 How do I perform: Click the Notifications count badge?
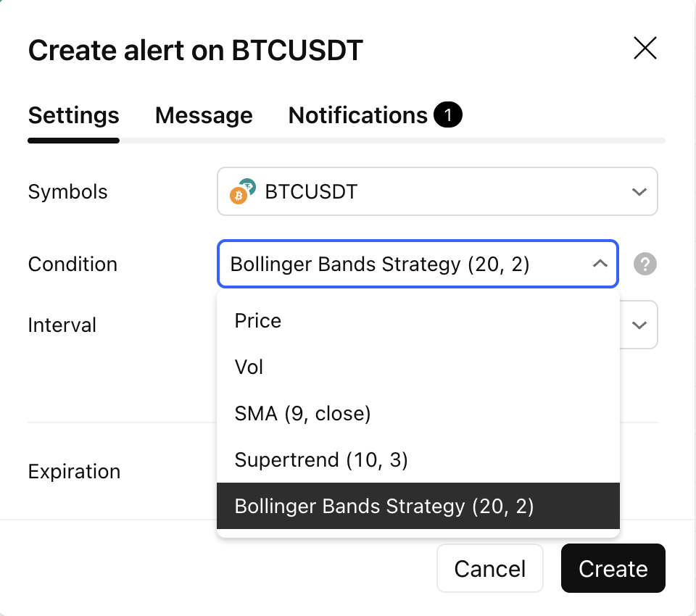point(447,115)
